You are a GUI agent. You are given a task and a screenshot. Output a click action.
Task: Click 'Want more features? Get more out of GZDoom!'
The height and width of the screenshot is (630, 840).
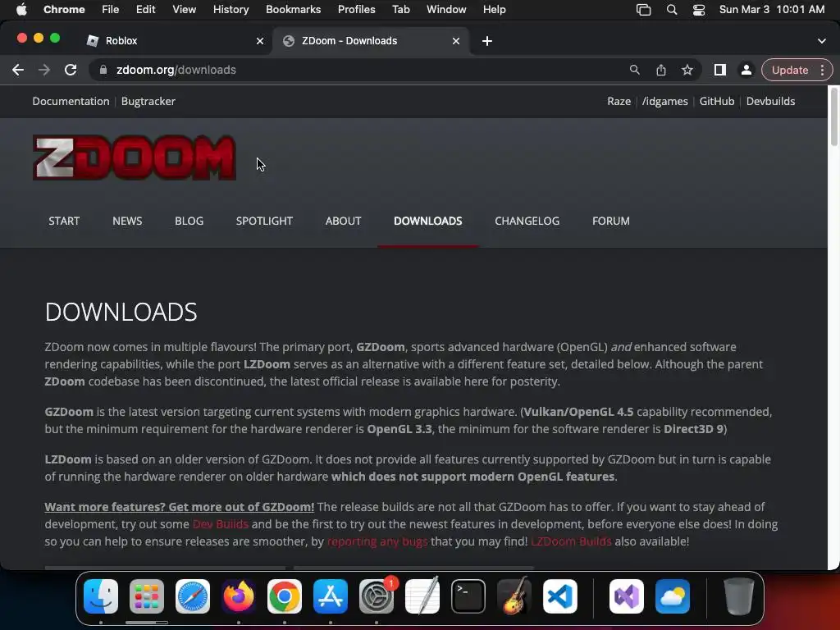(x=179, y=507)
